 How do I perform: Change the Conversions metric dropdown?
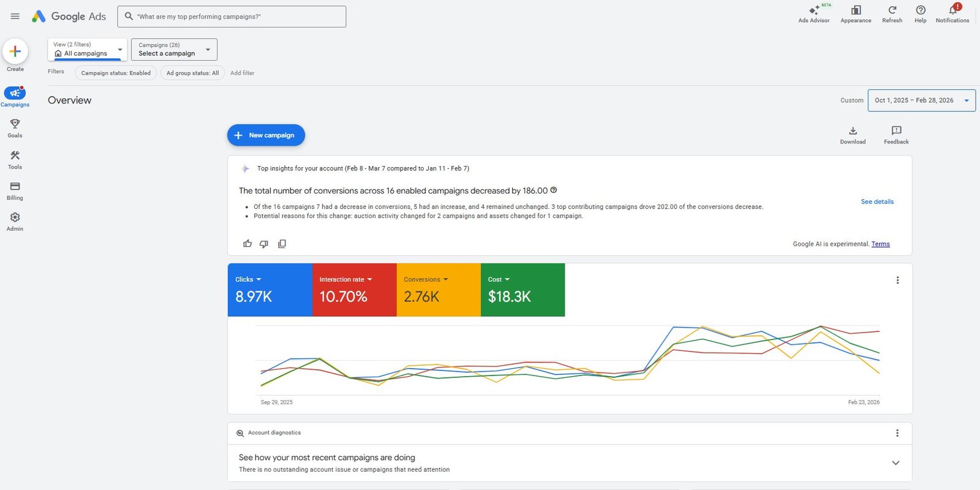coord(426,279)
